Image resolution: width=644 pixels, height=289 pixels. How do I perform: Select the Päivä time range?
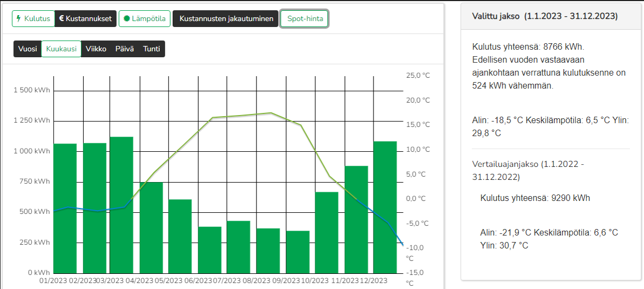click(125, 49)
